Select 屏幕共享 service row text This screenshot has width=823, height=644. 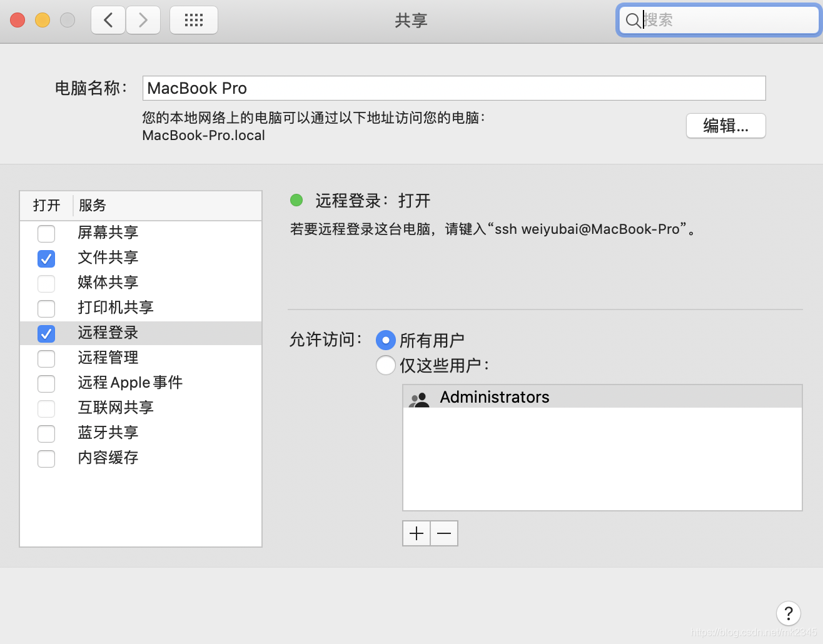point(108,233)
